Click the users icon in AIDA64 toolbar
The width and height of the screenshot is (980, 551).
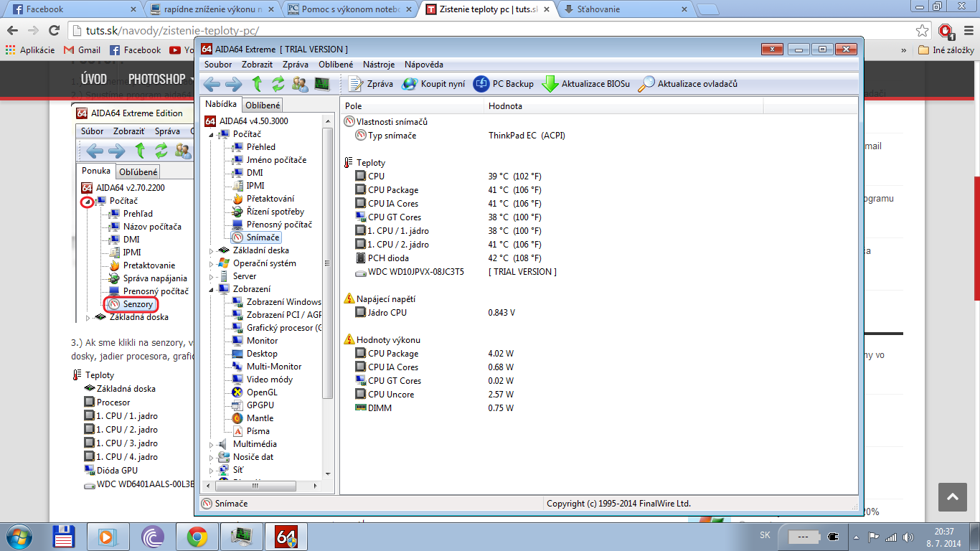(301, 84)
